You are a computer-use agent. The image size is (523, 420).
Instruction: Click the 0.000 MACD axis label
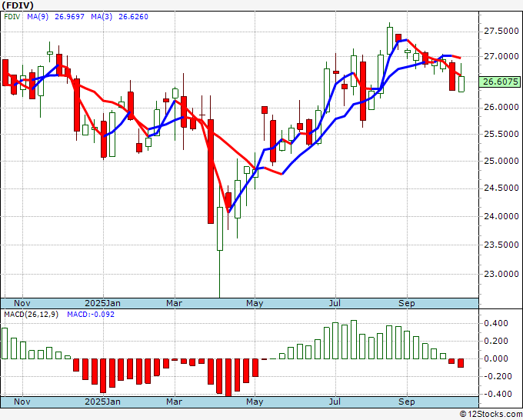pyautogui.click(x=497, y=358)
